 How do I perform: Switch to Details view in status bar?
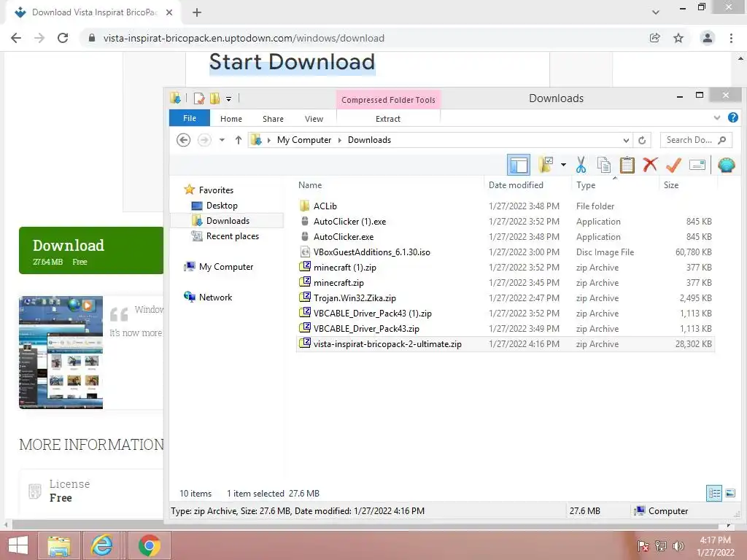(714, 494)
